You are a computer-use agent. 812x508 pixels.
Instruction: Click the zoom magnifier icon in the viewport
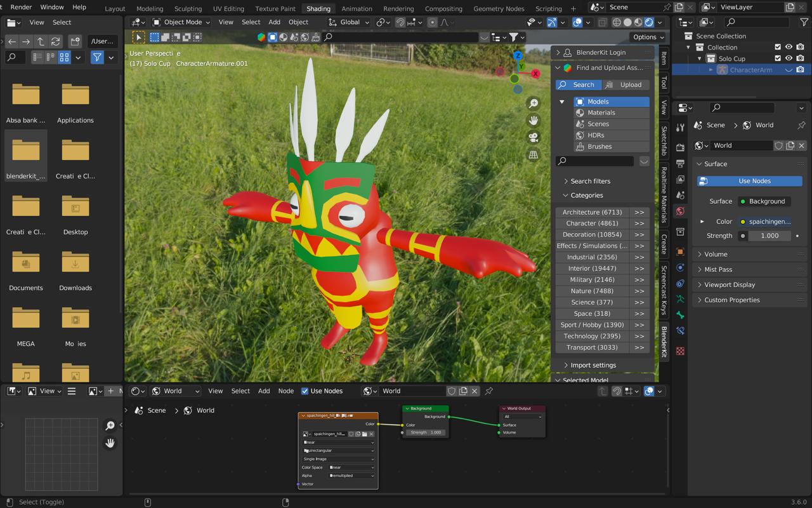534,103
